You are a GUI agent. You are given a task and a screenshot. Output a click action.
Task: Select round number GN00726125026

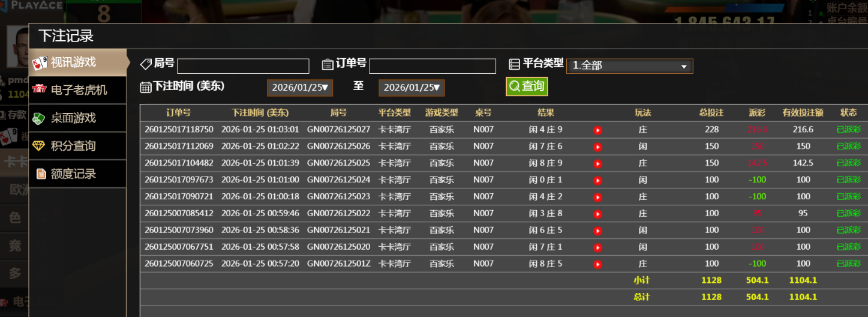click(338, 146)
